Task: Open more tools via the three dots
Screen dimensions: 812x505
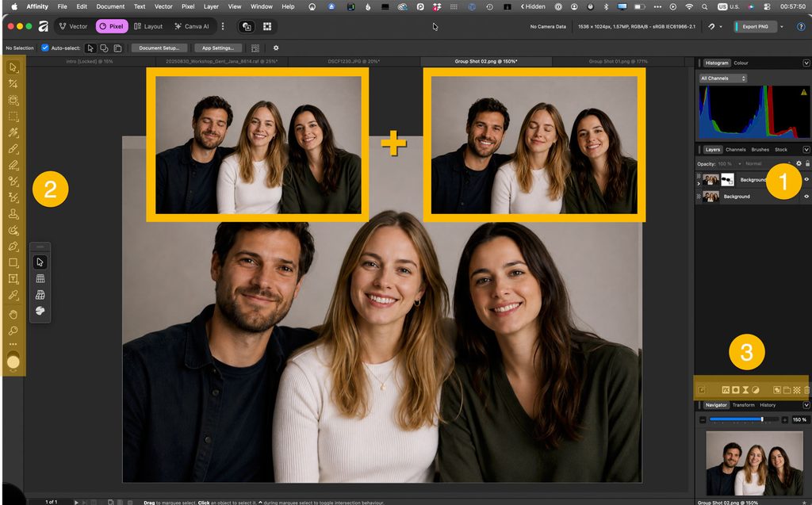Action: point(13,344)
